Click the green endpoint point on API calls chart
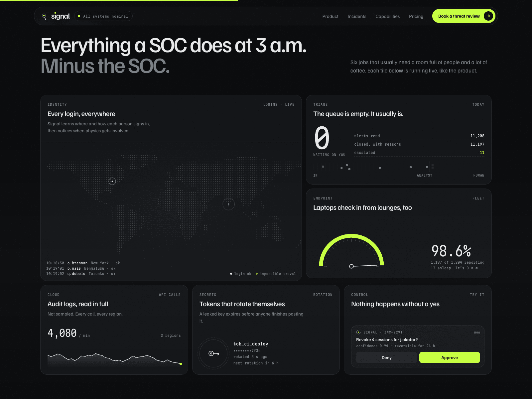 click(181, 364)
